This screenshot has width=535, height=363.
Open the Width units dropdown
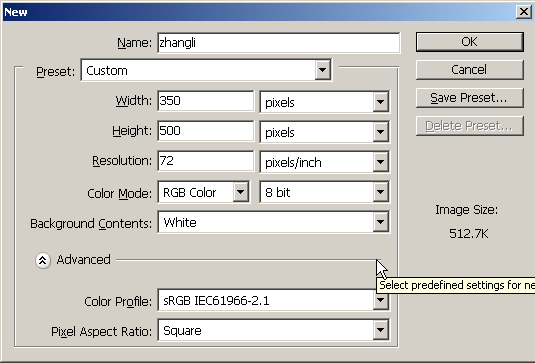[324, 102]
